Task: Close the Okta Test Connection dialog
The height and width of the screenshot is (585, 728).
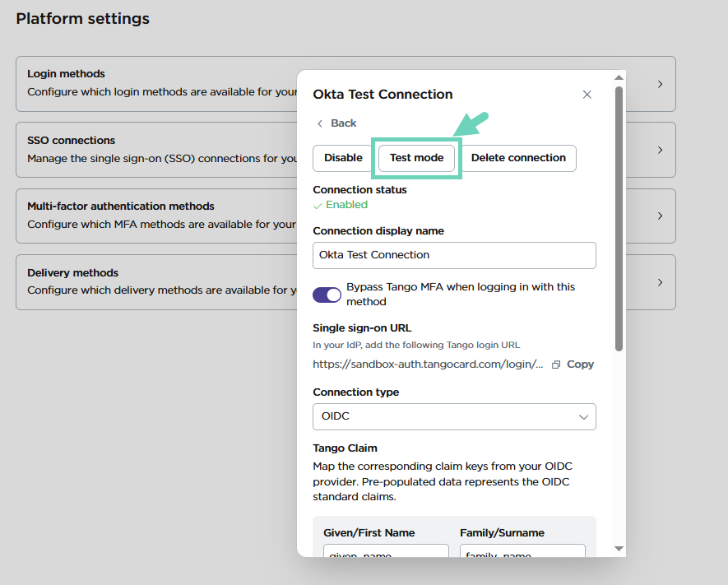Action: [x=587, y=95]
